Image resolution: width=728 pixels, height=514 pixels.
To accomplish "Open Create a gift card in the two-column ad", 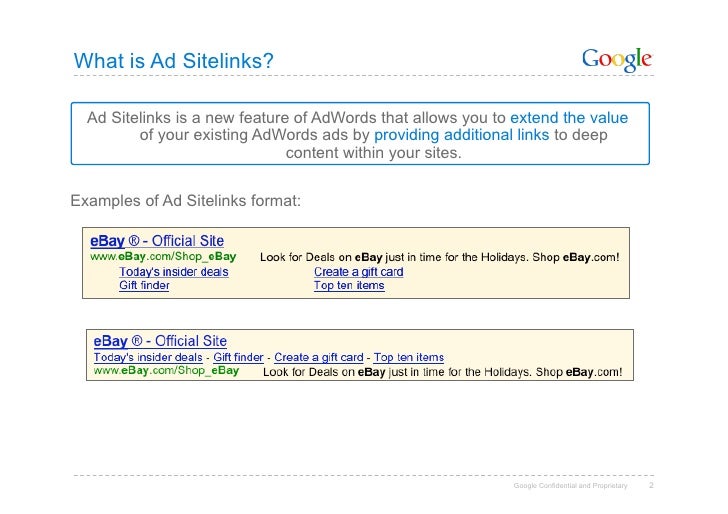I will coord(358,271).
